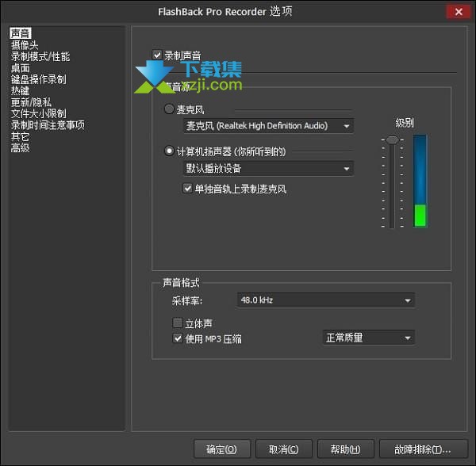The width and height of the screenshot is (476, 466).
Task: Select 键盘操作录制 in the list
Action: pos(39,79)
